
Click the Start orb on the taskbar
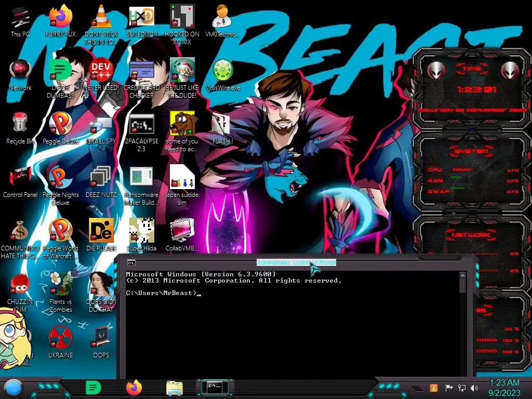click(x=14, y=388)
